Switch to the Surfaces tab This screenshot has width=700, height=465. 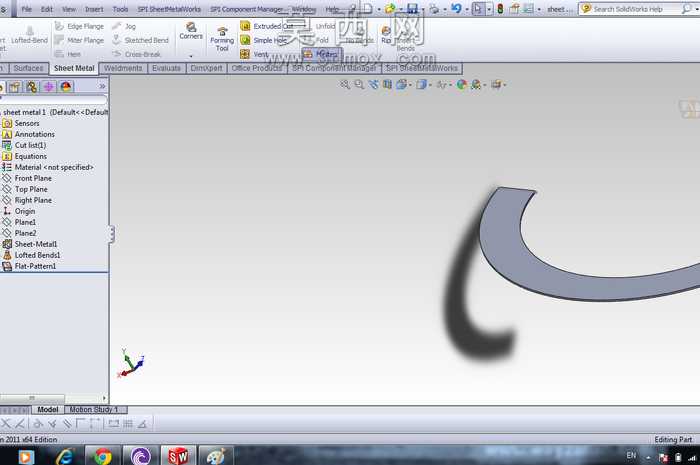click(x=29, y=68)
